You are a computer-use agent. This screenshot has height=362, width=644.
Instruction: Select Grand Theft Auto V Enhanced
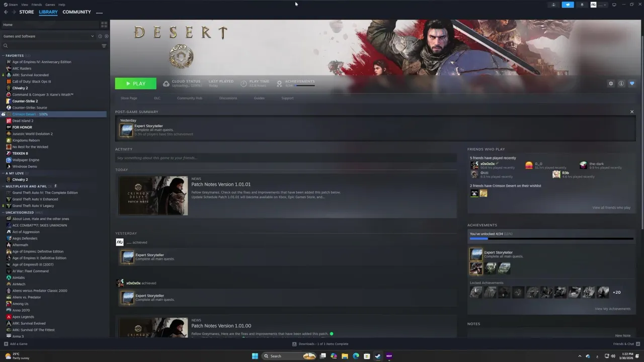point(35,199)
